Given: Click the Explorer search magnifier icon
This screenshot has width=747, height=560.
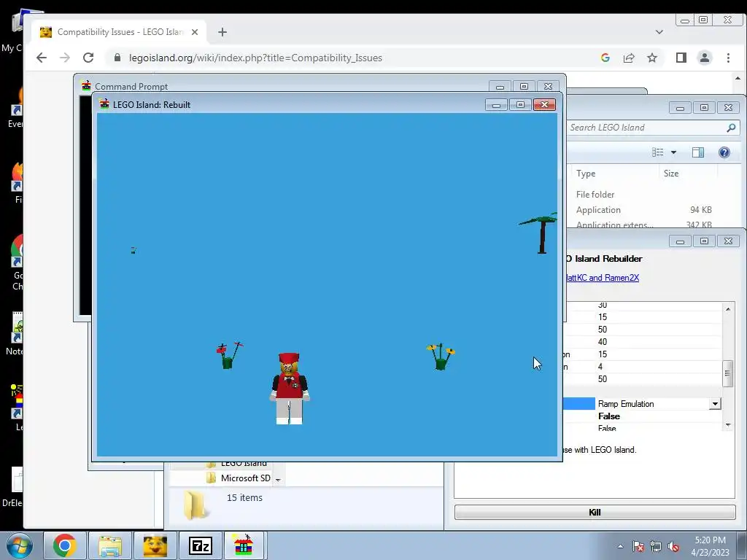Looking at the screenshot, I should coord(731,128).
